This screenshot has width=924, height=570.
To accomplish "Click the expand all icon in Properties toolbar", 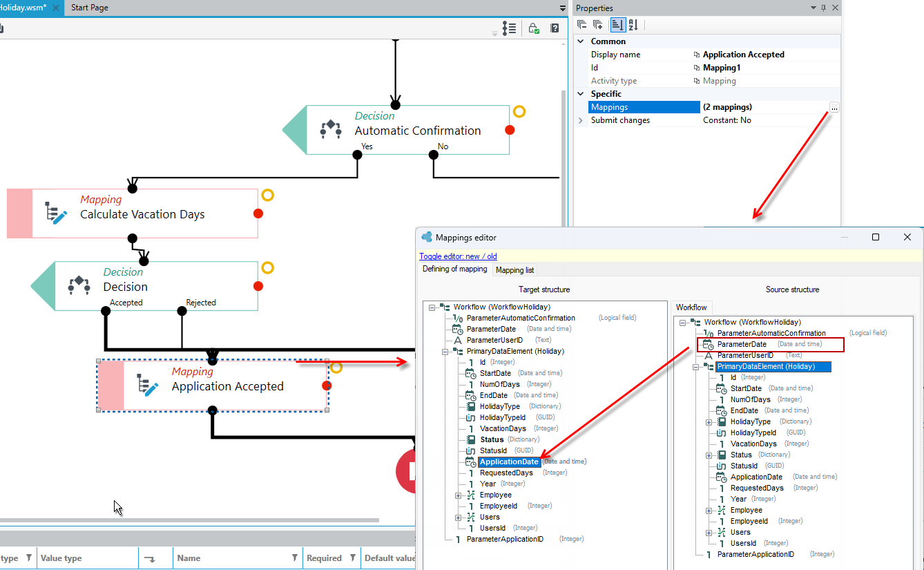I will [598, 25].
